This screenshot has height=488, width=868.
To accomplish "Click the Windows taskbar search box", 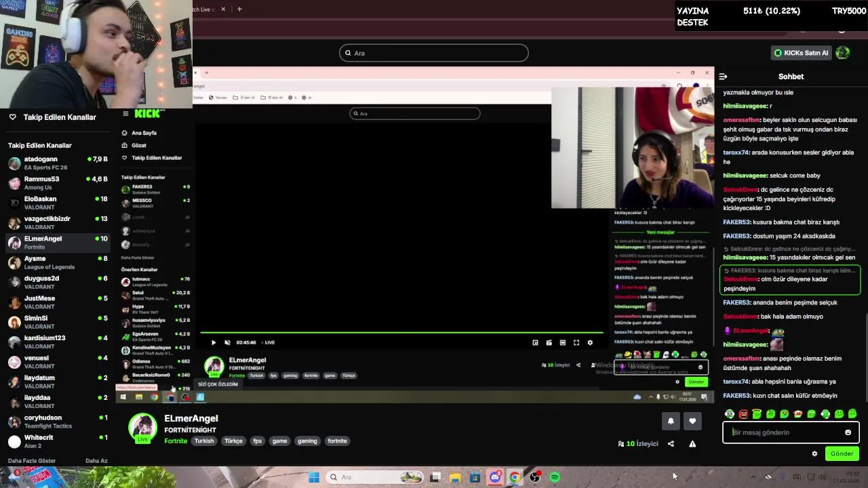I will tap(374, 477).
